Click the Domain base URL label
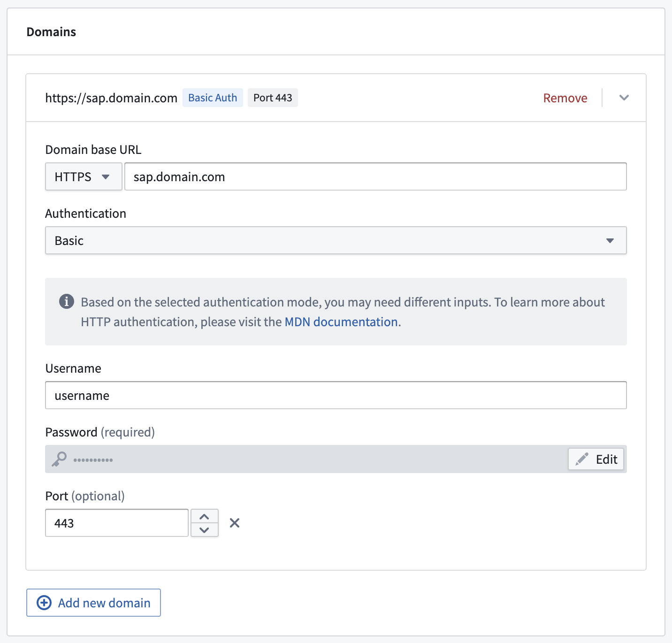Image resolution: width=672 pixels, height=643 pixels. (x=93, y=150)
